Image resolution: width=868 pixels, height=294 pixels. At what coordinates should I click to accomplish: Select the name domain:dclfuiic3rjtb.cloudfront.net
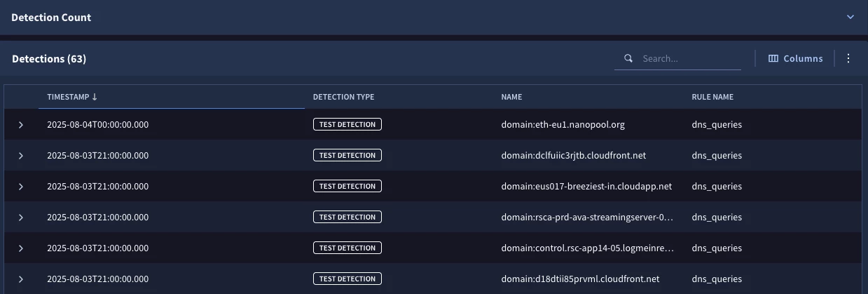click(x=574, y=156)
